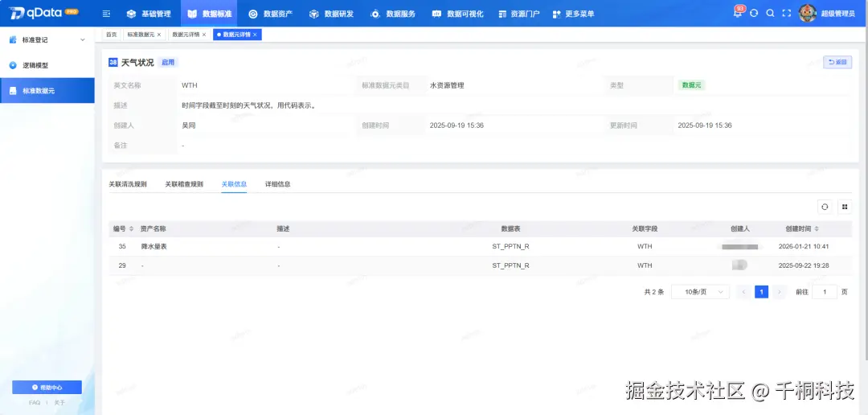
Task: Click 2026-01-21 10:41 creation time
Action: pyautogui.click(x=803, y=247)
